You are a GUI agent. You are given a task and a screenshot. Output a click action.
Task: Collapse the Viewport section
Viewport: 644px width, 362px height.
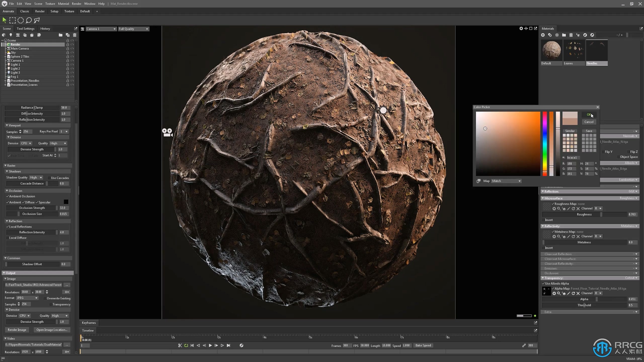[x=7, y=125]
